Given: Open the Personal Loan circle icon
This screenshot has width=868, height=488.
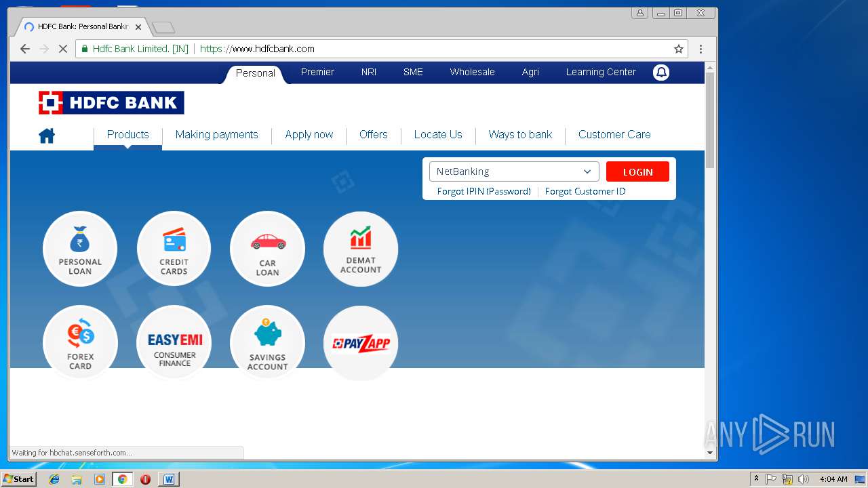Looking at the screenshot, I should [x=80, y=249].
